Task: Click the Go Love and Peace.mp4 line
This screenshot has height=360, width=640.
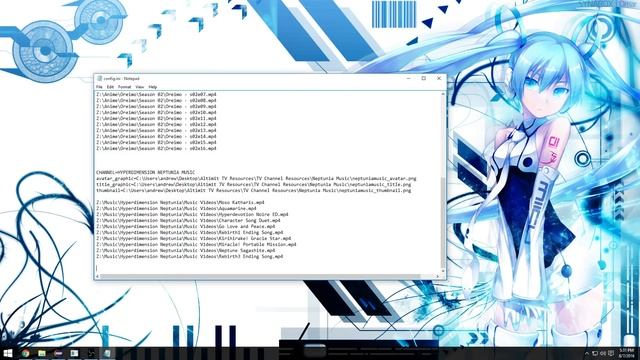Action: click(x=186, y=226)
